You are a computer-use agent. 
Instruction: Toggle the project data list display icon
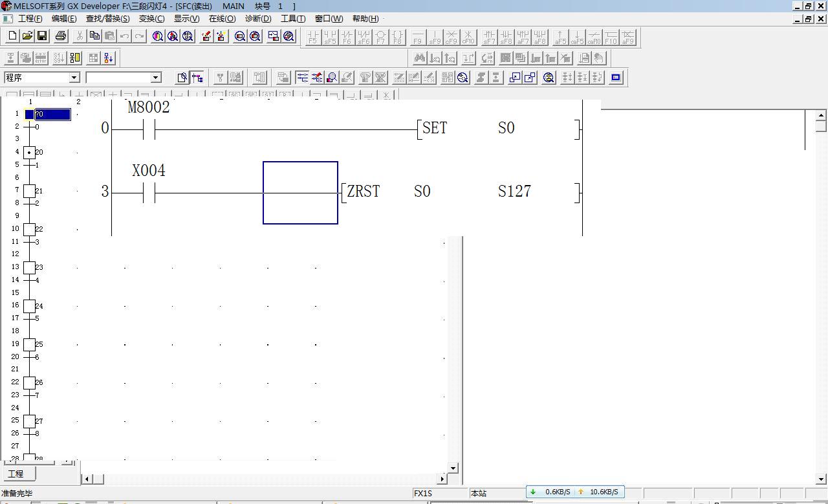[197, 78]
